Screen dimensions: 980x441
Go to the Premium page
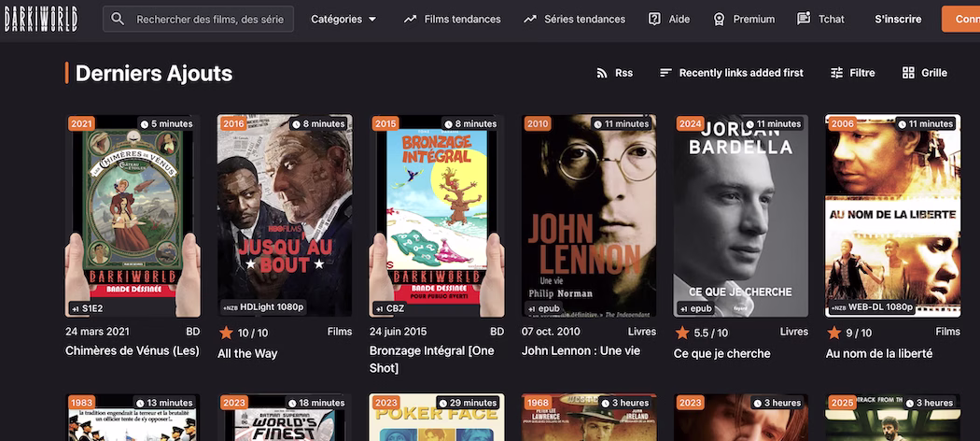point(744,19)
